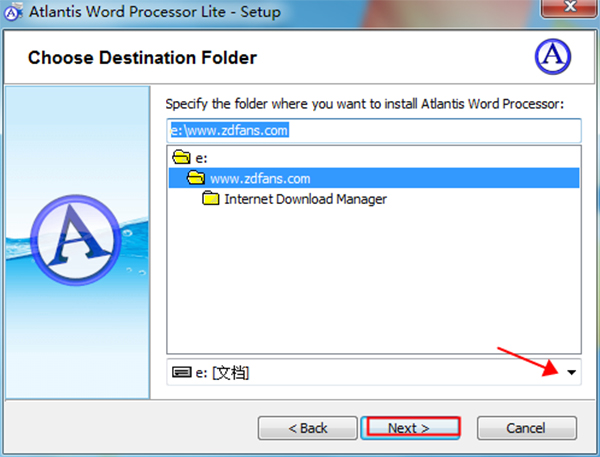Click the Choose Destination Folder heading

(142, 58)
